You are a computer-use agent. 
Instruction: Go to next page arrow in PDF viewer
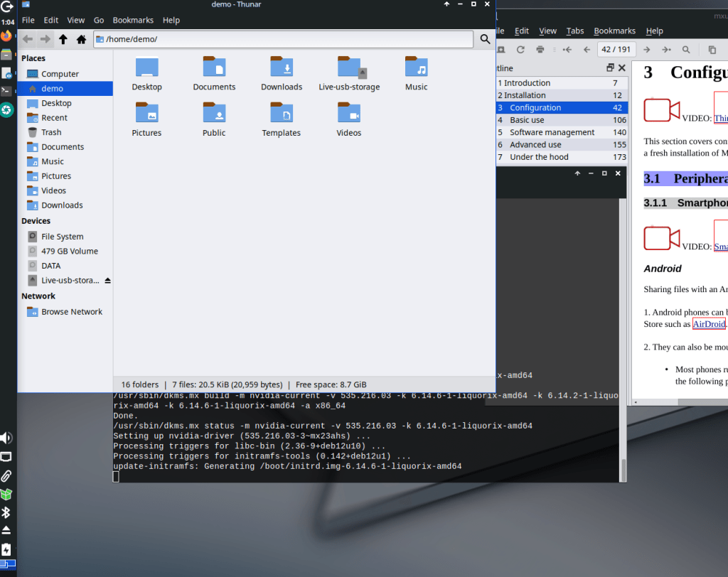(646, 50)
